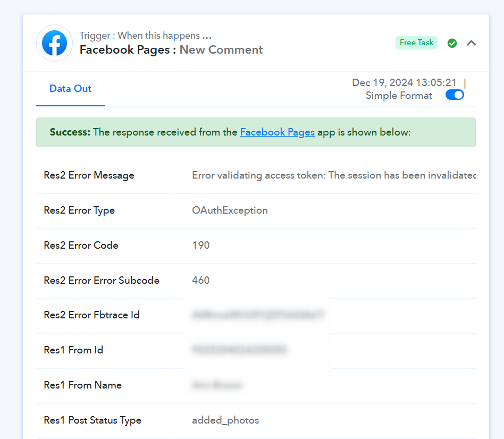Viewport: 504px width, 439px height.
Task: Click the Free Task badge
Action: point(416,43)
